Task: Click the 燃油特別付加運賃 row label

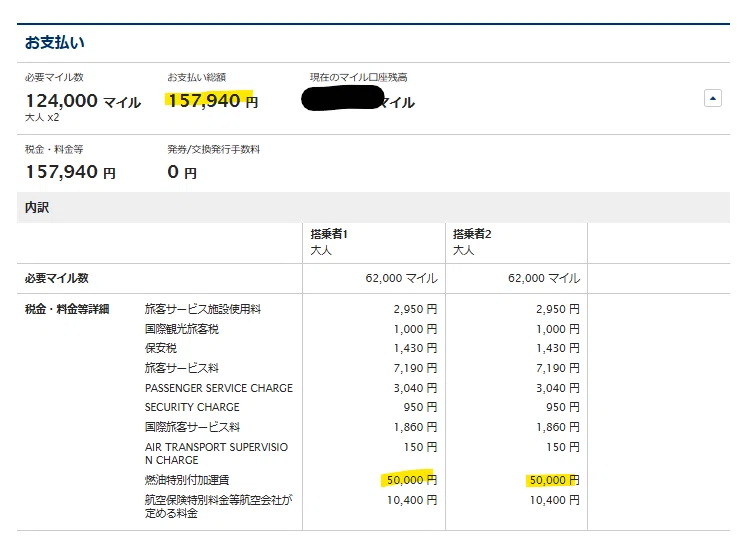Action: click(187, 480)
